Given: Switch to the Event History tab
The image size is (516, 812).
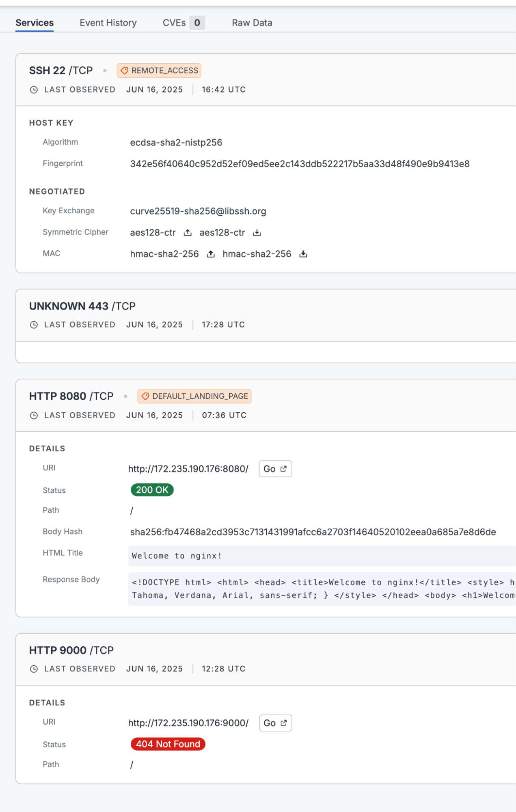Looking at the screenshot, I should tap(108, 23).
